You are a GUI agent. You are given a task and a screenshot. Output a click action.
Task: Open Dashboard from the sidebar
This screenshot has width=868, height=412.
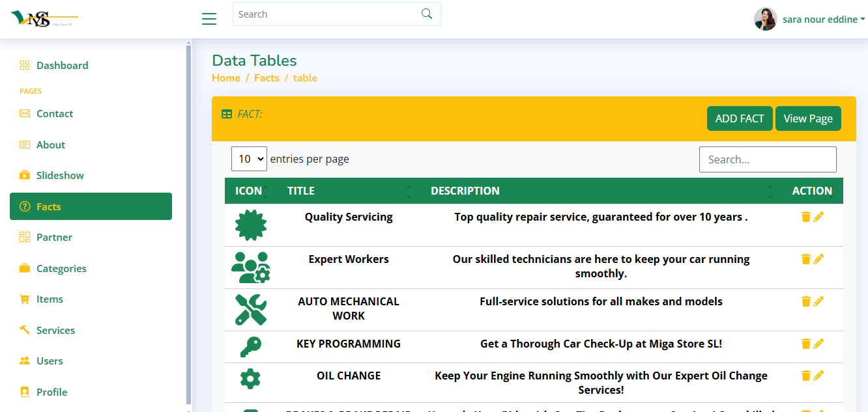[x=62, y=65]
